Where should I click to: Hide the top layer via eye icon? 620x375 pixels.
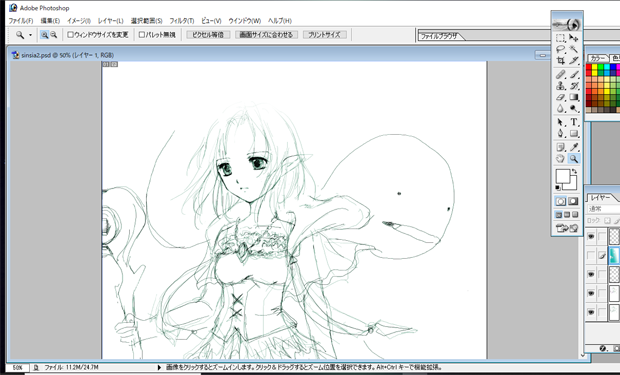coord(591,236)
